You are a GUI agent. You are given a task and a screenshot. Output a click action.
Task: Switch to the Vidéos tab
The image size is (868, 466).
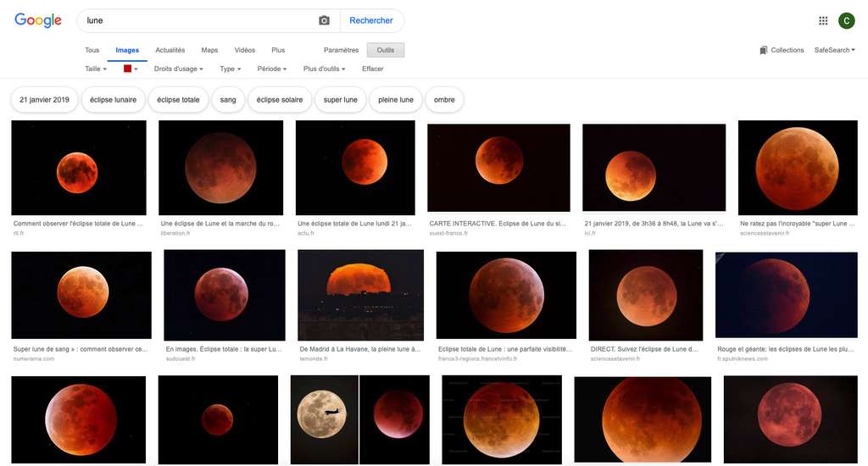pos(244,50)
